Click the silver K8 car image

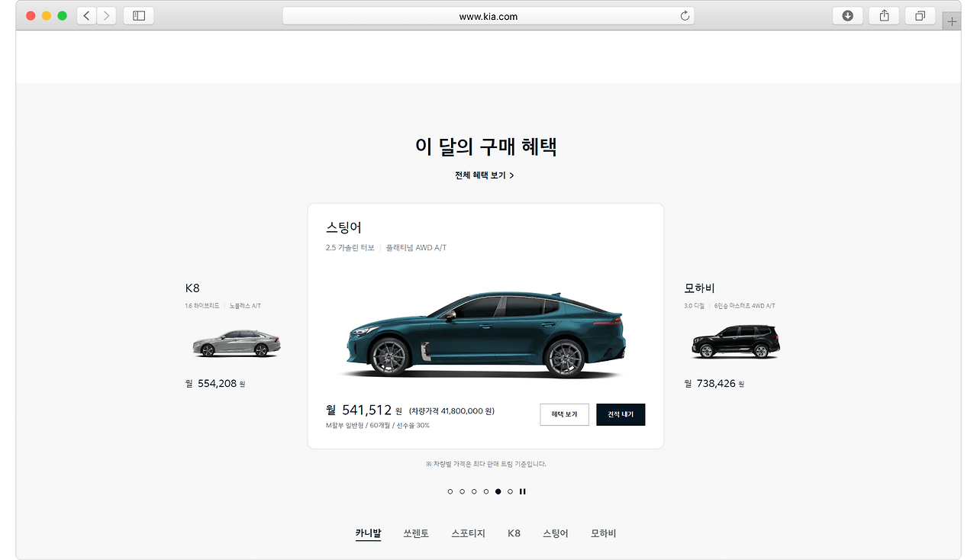236,343
